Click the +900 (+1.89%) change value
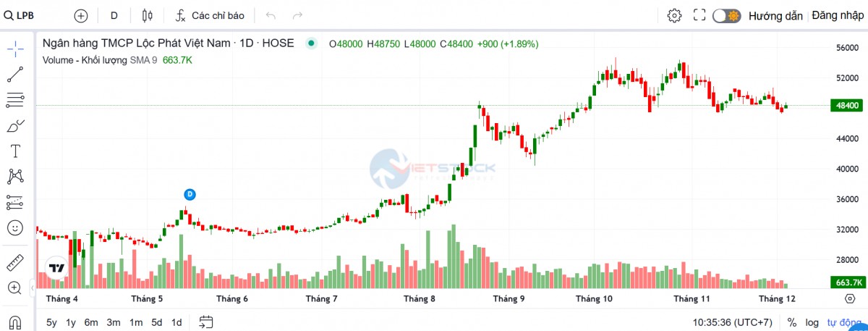 (x=507, y=44)
